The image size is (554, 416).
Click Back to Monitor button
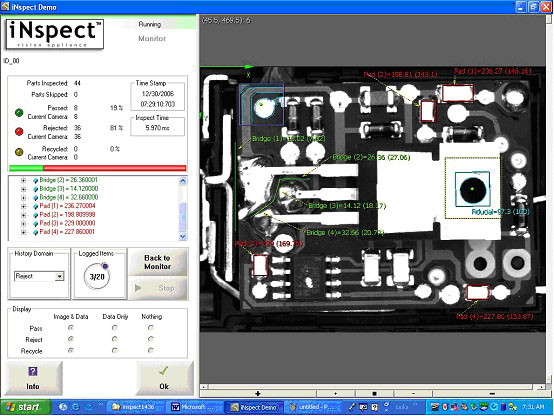[158, 262]
